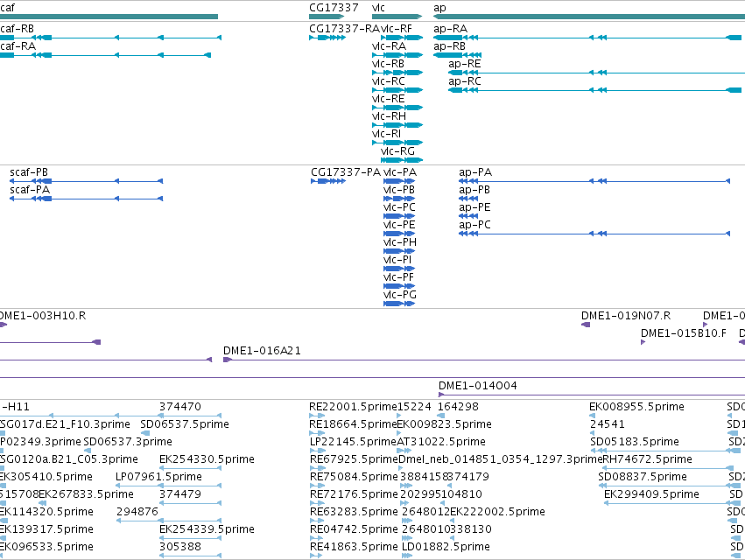
Task: Select the vlc-RI transcript label
Action: tap(386, 134)
